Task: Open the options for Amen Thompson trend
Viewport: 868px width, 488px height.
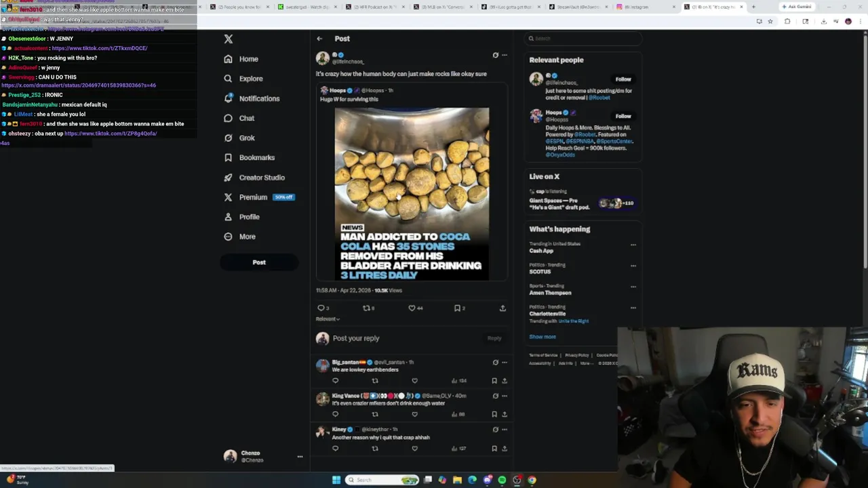Action: click(x=633, y=287)
